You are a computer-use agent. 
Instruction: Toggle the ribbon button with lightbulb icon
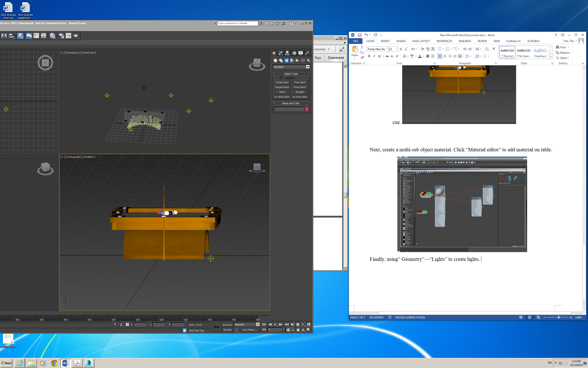[29, 36]
